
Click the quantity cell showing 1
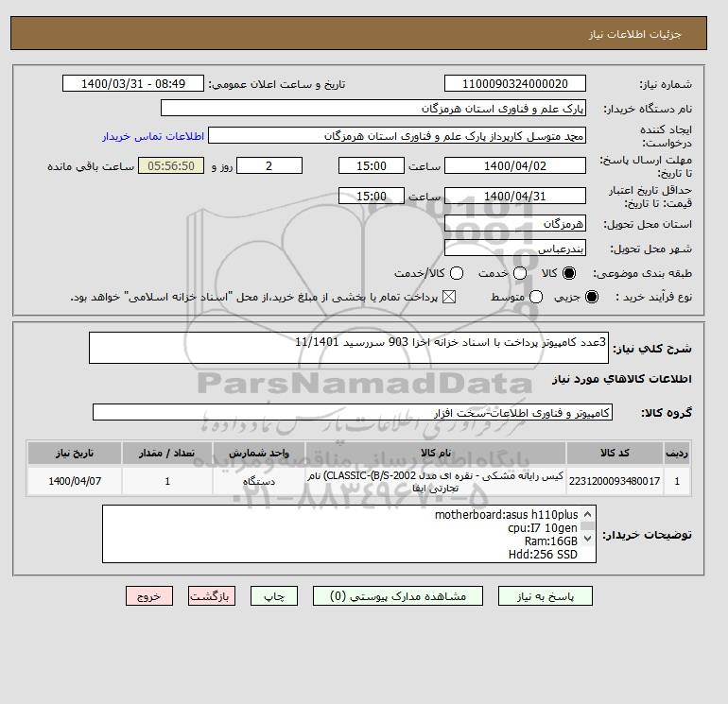167,481
